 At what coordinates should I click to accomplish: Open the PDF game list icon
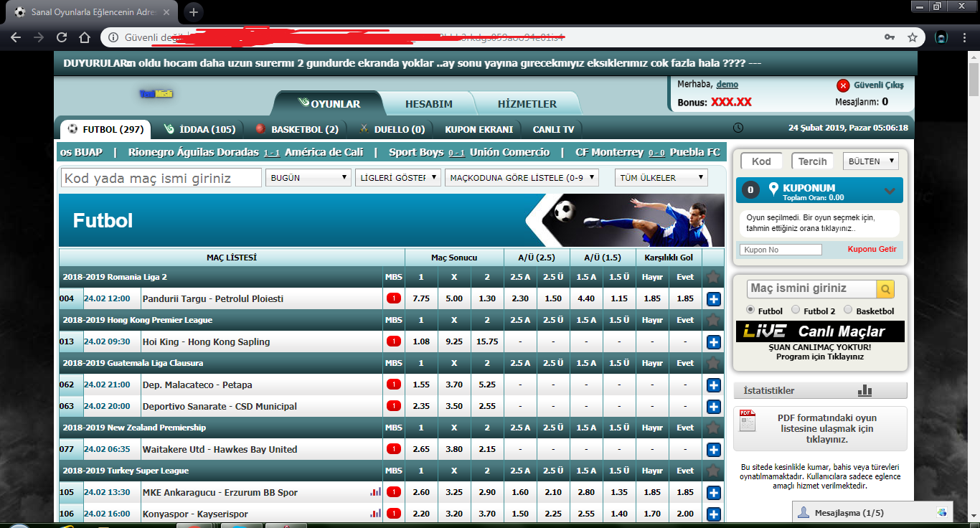point(748,420)
